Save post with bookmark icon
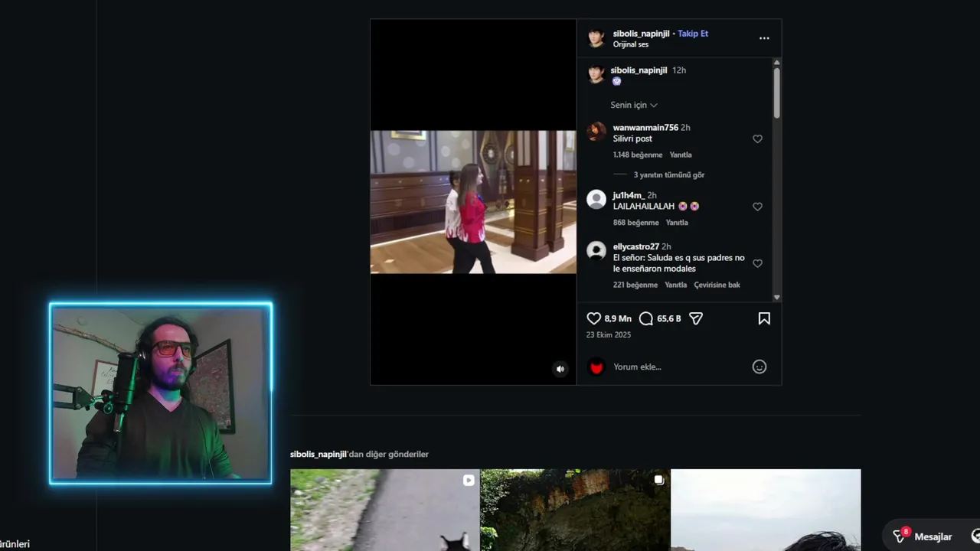The width and height of the screenshot is (980, 551). point(764,318)
